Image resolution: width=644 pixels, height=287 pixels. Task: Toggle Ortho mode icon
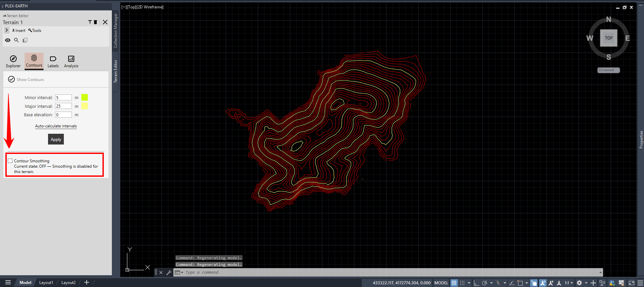pyautogui.click(x=476, y=283)
